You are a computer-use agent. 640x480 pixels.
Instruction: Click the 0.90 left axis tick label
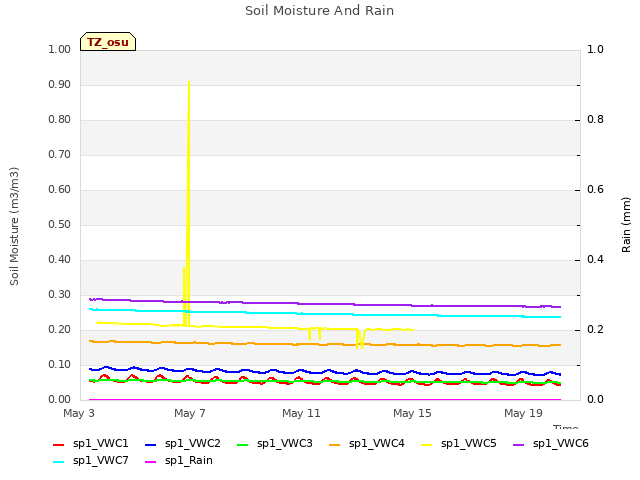pyautogui.click(x=60, y=84)
